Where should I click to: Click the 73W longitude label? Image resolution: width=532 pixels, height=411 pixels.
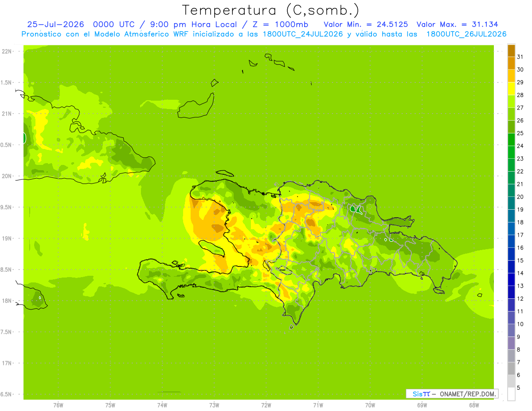(x=214, y=405)
